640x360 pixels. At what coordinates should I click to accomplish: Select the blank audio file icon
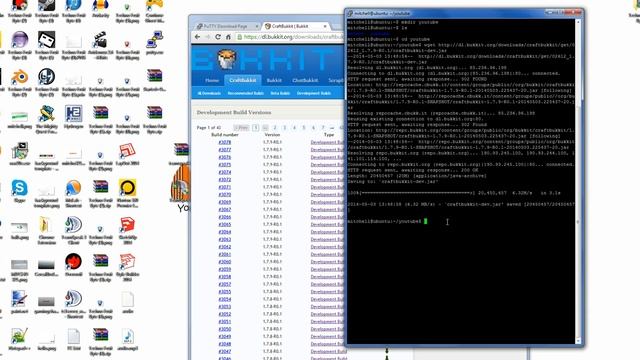(x=127, y=302)
